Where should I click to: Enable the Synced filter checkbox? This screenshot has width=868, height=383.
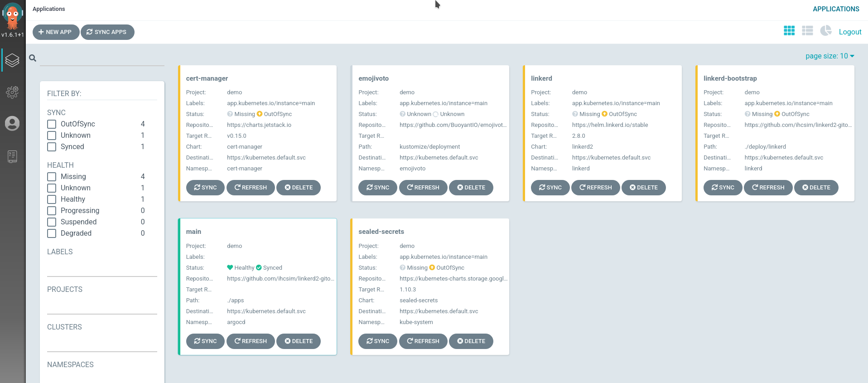tap(52, 147)
